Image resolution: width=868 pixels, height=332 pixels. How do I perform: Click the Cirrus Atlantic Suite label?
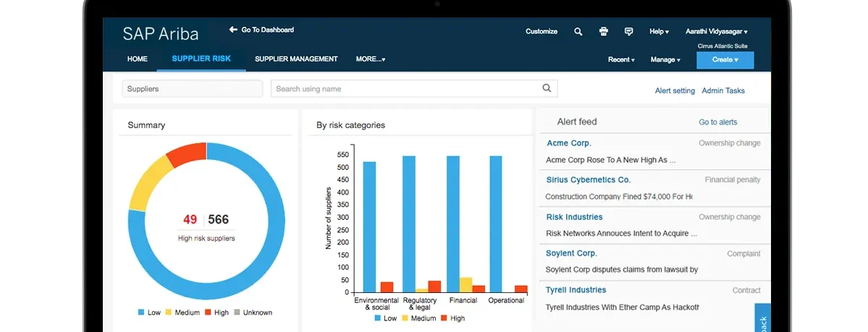coord(722,46)
